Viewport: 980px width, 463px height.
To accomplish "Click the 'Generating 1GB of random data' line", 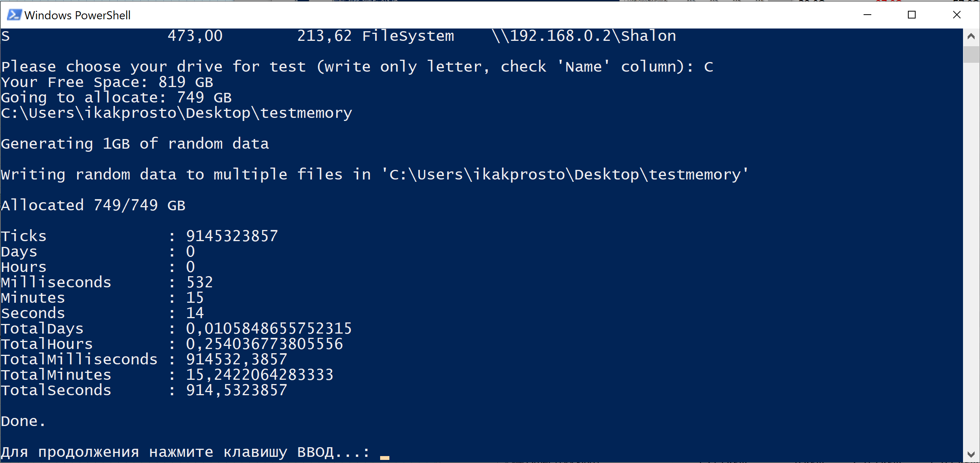I will [135, 144].
